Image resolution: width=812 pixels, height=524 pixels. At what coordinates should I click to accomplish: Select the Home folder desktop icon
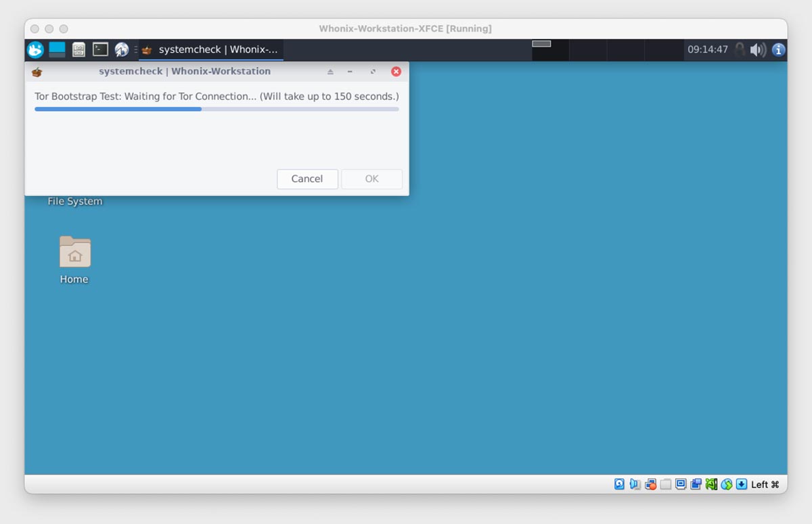(74, 252)
